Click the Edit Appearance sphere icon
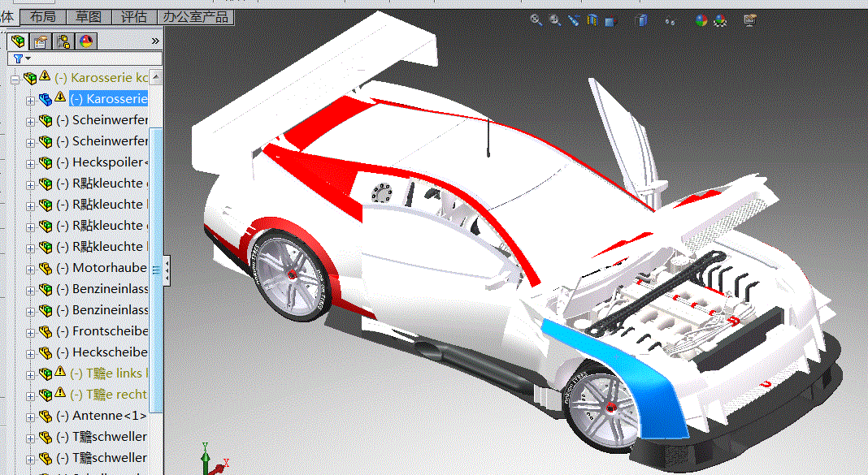868x475 pixels. click(x=700, y=20)
